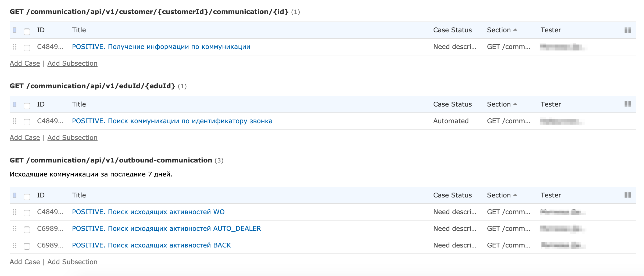The image size is (644, 276).
Task: Click Title column header in customer communication table
Action: coord(79,30)
